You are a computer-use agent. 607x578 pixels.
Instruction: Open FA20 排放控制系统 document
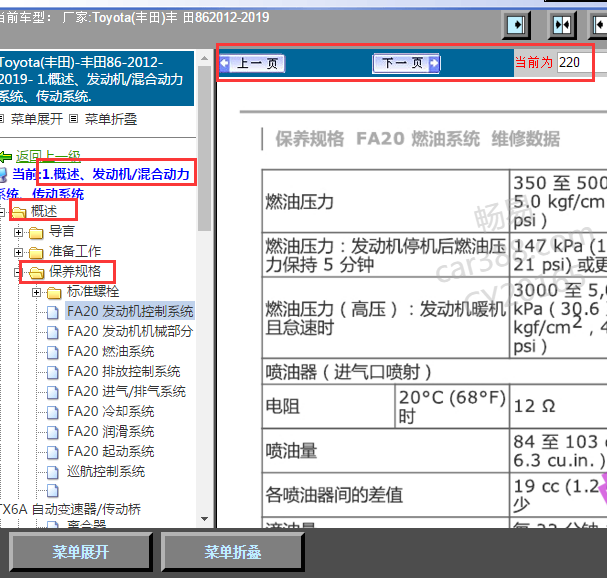[x=123, y=372]
